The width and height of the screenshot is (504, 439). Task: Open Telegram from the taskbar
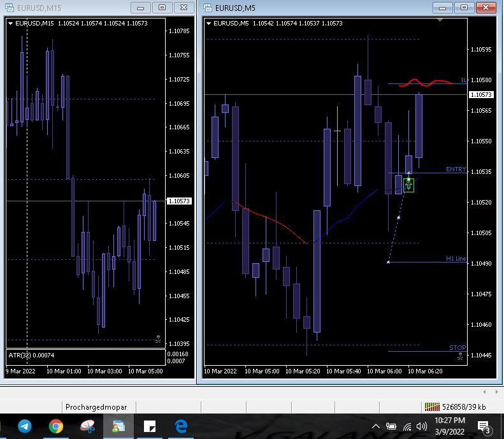(24, 426)
